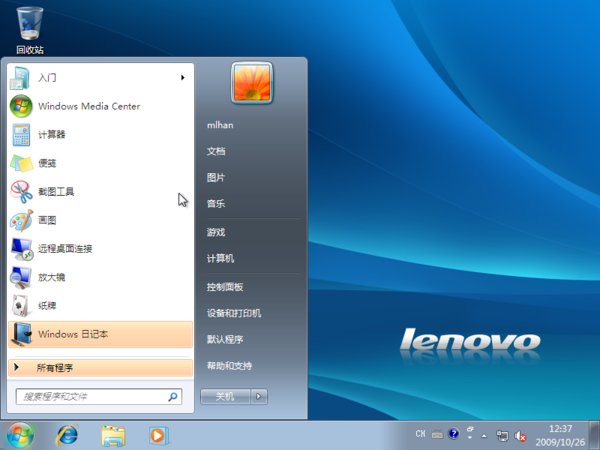
Task: Expand 所有程序 all programs arrow
Action: pyautogui.click(x=16, y=367)
